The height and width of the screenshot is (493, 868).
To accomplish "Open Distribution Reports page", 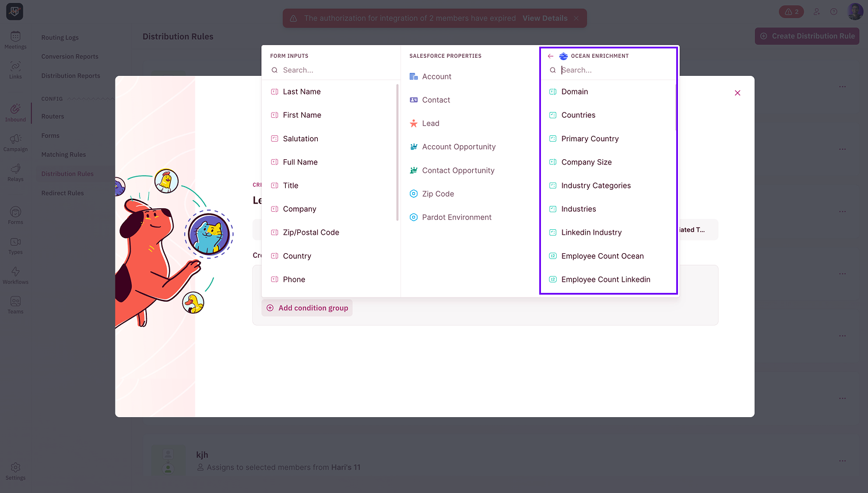I will 71,76.
